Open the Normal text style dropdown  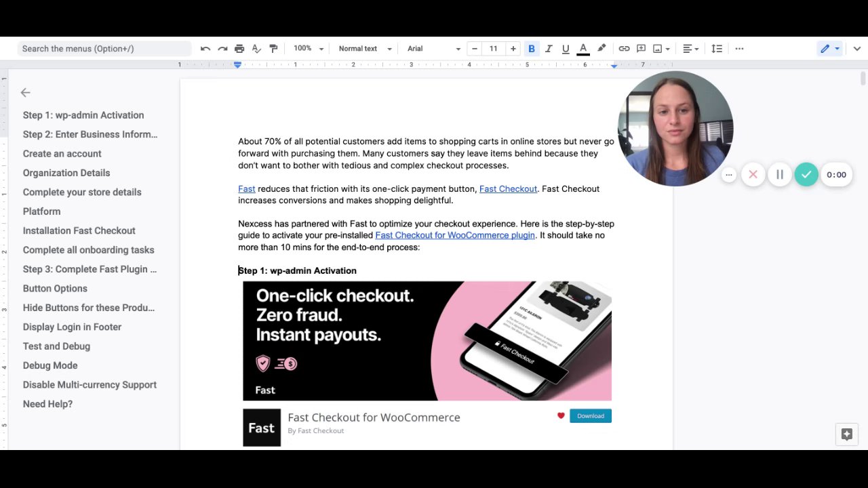tap(365, 49)
